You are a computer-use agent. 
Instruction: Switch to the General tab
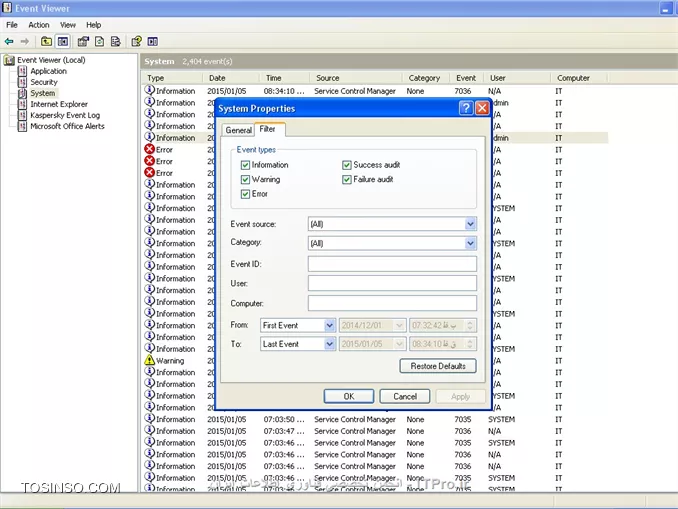tap(238, 130)
